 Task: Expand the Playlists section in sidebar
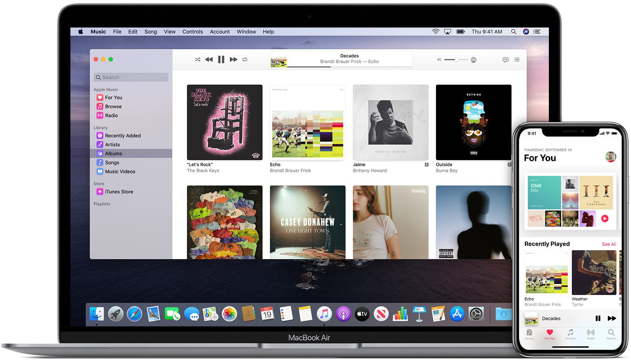click(102, 204)
